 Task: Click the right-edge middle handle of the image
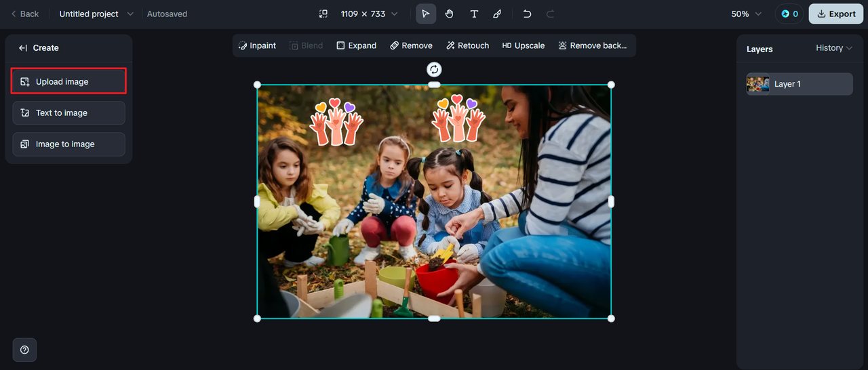[611, 201]
